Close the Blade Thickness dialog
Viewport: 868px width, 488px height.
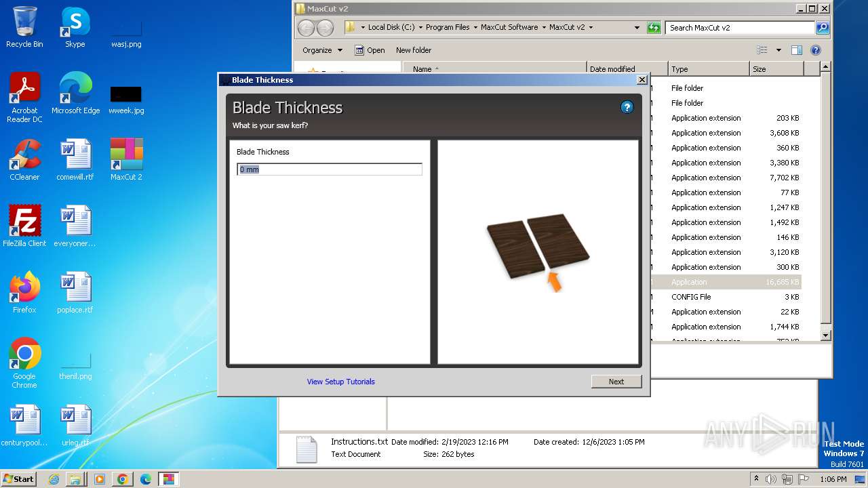click(642, 80)
